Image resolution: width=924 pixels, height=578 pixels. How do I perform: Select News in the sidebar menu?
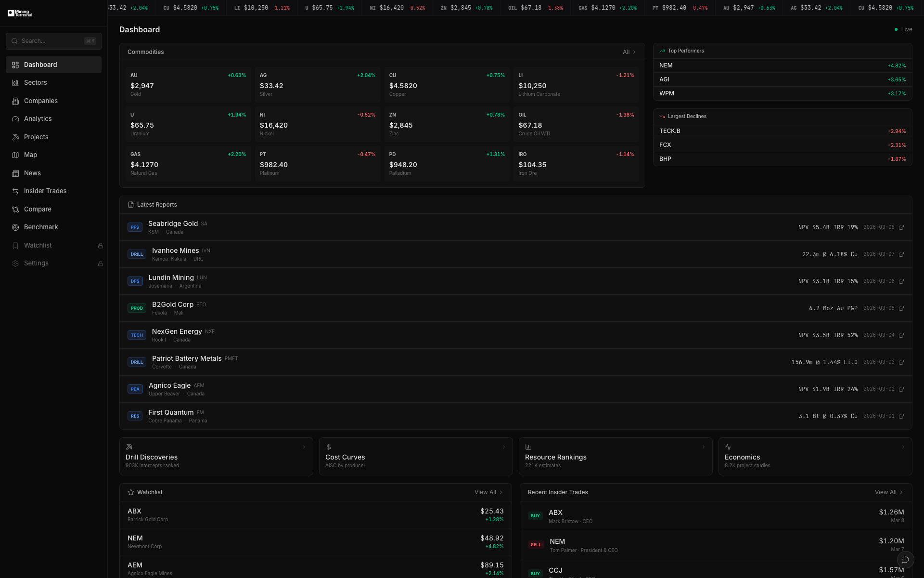pos(32,173)
